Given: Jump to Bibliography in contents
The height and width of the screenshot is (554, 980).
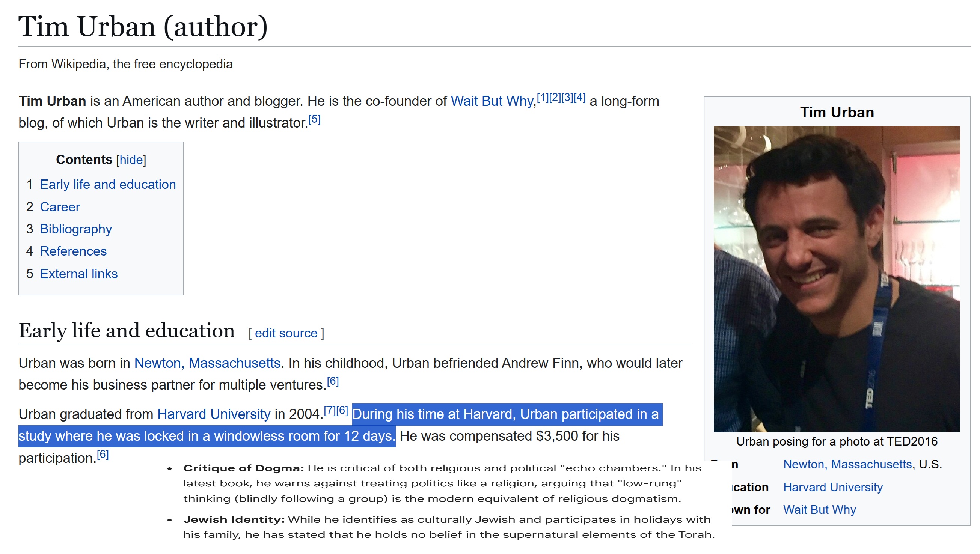Looking at the screenshot, I should 76,229.
